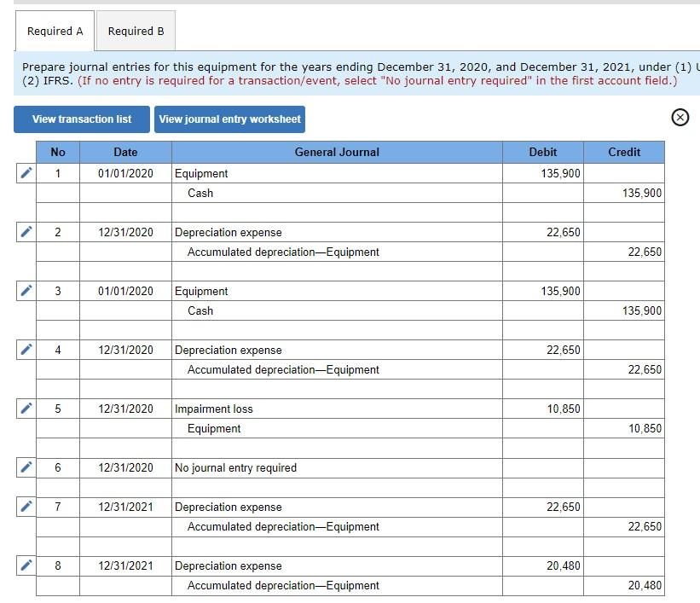This screenshot has width=700, height=603.
Task: Click View journal entry worksheet
Action: click(x=229, y=119)
